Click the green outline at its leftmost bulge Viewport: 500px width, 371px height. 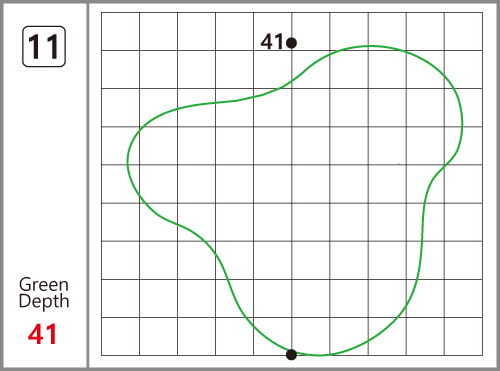(x=128, y=162)
